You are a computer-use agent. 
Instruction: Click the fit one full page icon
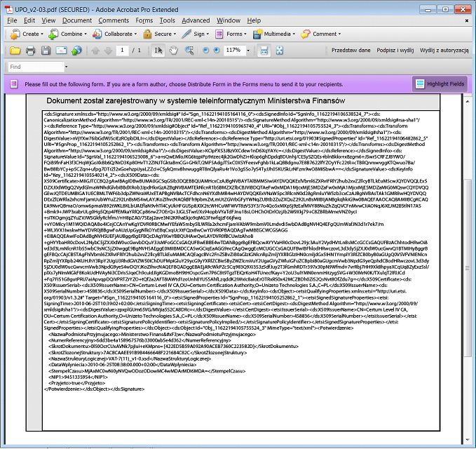tap(280, 51)
